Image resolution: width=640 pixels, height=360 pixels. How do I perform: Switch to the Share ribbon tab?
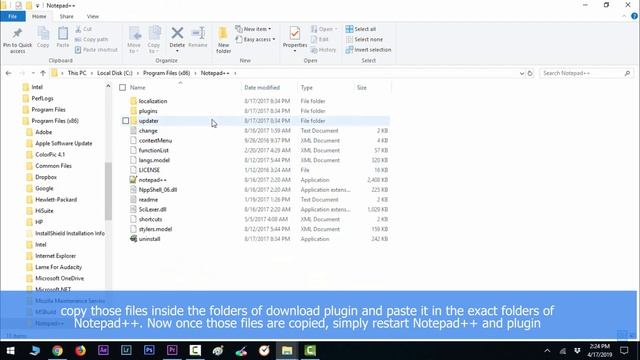pyautogui.click(x=67, y=16)
